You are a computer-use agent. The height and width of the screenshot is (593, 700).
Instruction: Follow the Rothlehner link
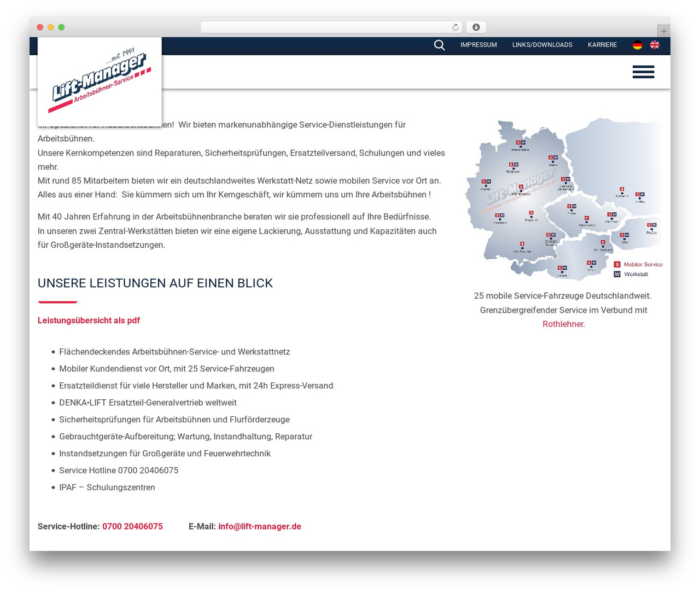pyautogui.click(x=563, y=324)
